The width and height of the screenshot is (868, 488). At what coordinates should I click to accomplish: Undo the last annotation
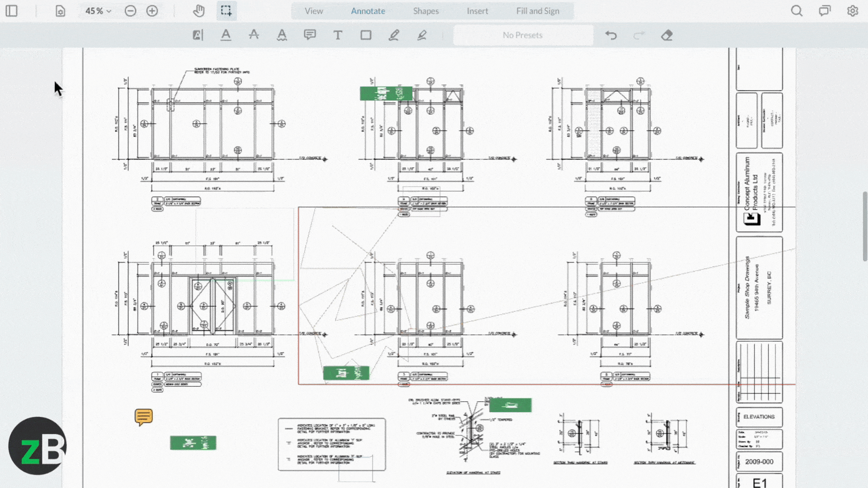(x=611, y=35)
